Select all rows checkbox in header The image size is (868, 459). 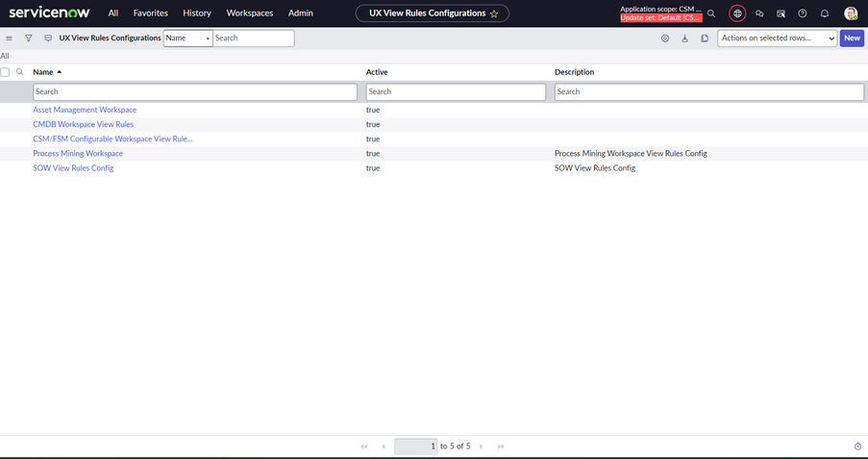point(5,72)
